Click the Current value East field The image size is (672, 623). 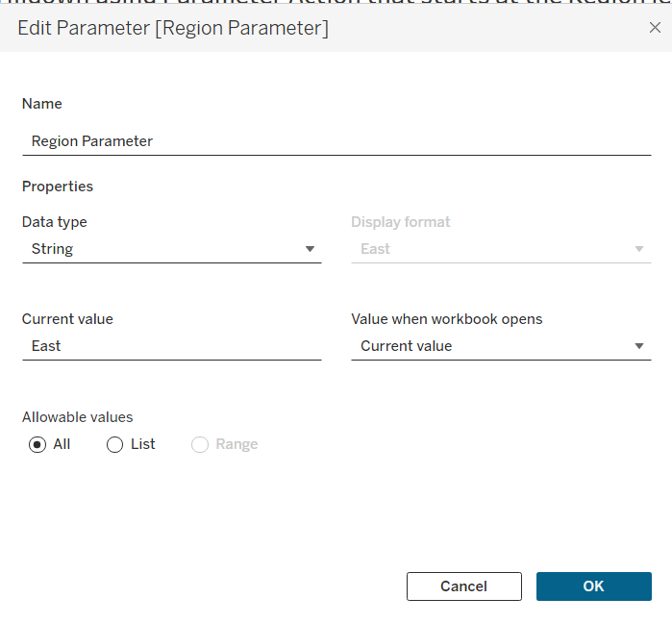tap(170, 346)
